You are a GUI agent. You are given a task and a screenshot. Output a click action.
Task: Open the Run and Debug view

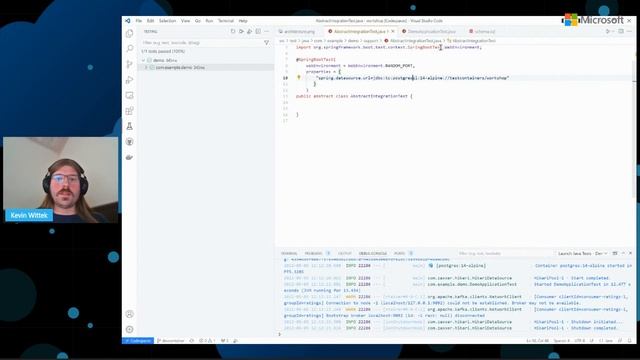coord(129,80)
